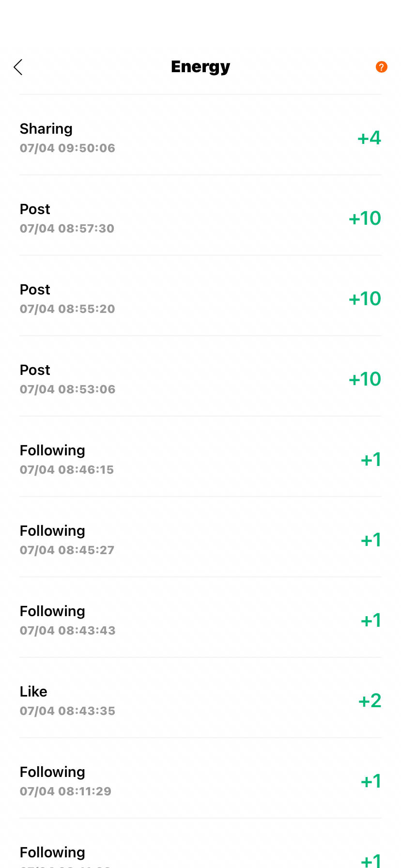
Task: Click the 07/04 09:50:06 timestamp
Action: click(x=67, y=148)
